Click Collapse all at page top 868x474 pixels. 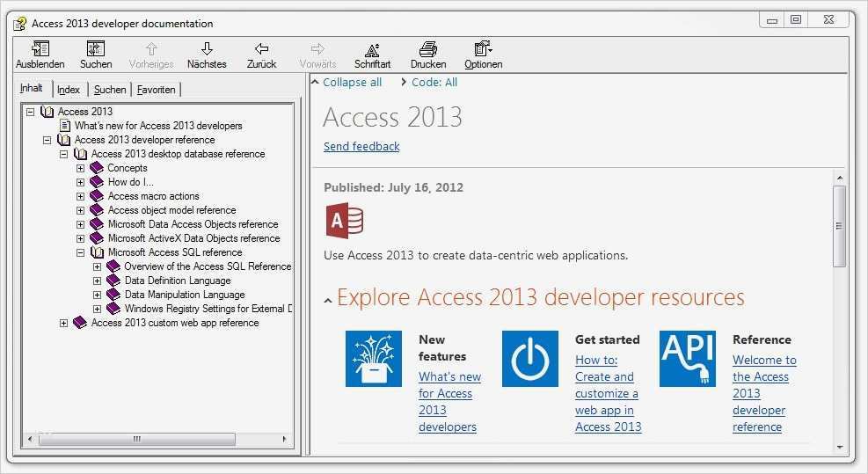coord(352,82)
